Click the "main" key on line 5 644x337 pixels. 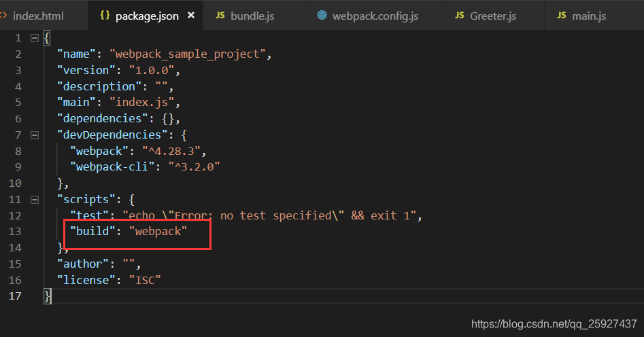tap(76, 102)
